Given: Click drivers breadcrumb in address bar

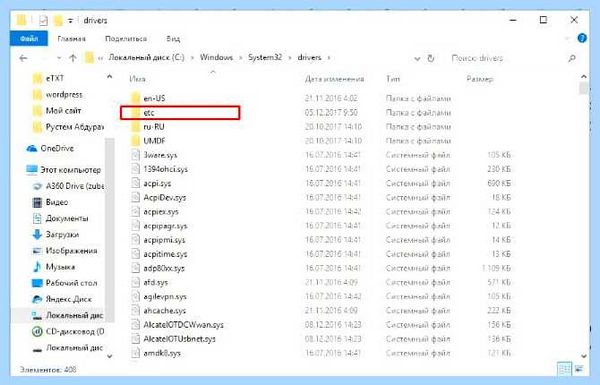Looking at the screenshot, I should tap(309, 57).
